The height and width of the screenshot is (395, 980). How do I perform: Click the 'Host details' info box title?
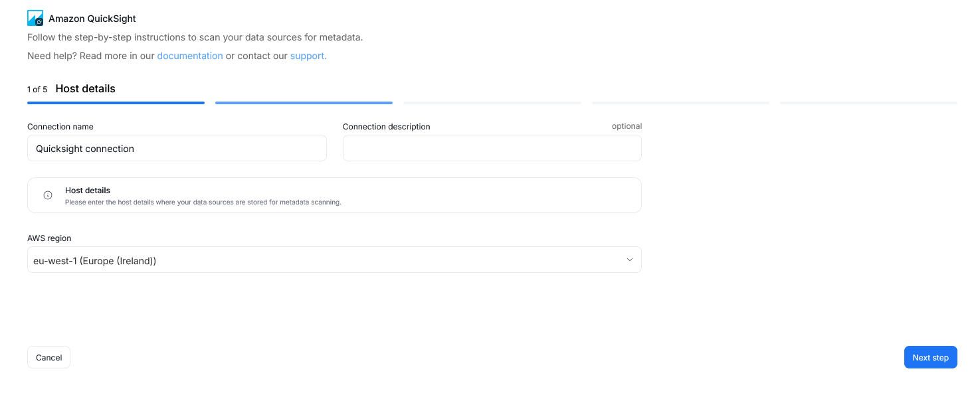coord(88,191)
